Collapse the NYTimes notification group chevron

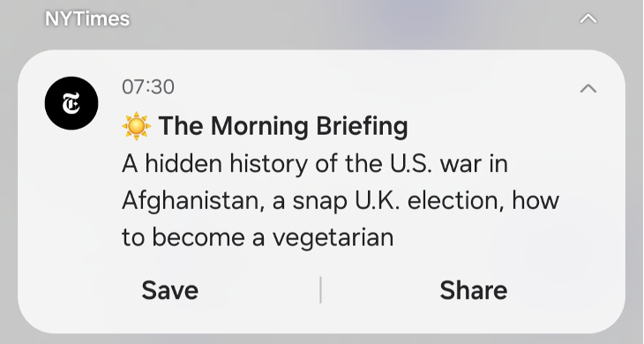[x=588, y=19]
